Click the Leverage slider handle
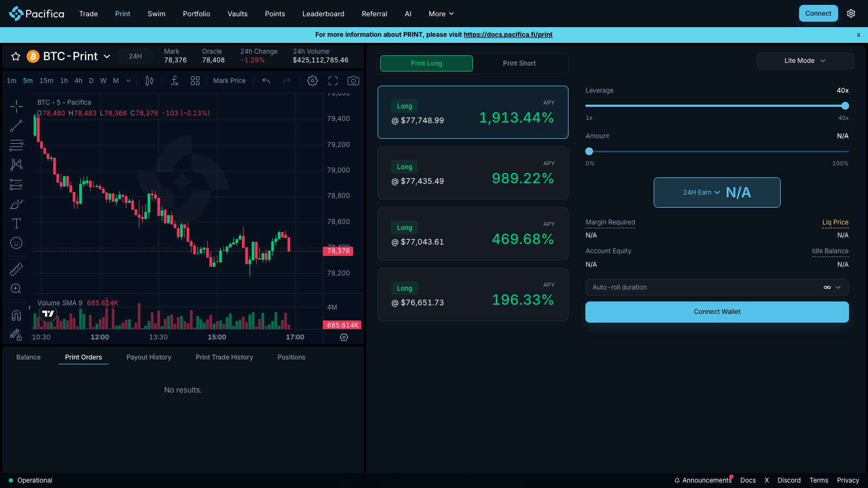Image resolution: width=868 pixels, height=488 pixels. point(845,106)
